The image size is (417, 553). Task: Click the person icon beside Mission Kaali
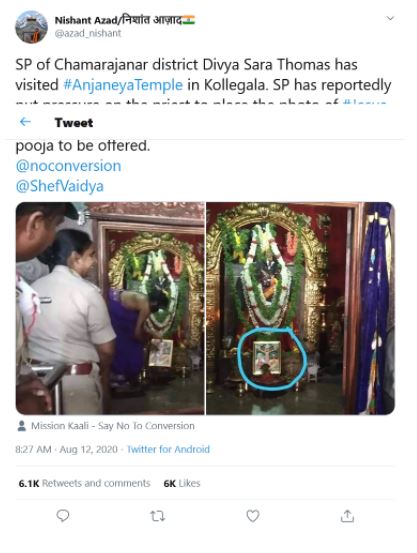22,426
